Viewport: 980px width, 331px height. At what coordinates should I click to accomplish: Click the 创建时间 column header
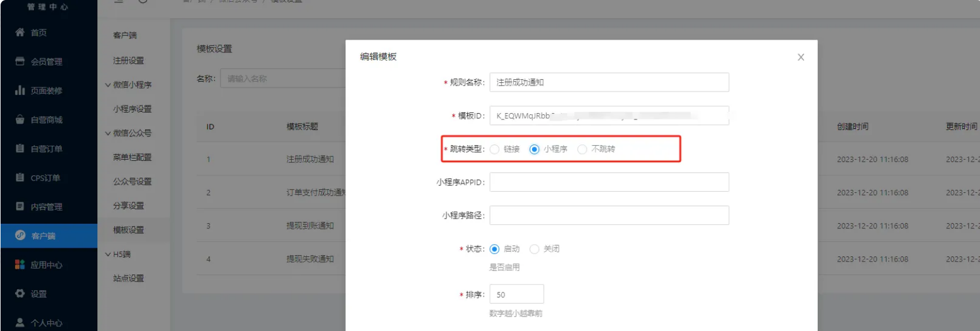coord(853,126)
